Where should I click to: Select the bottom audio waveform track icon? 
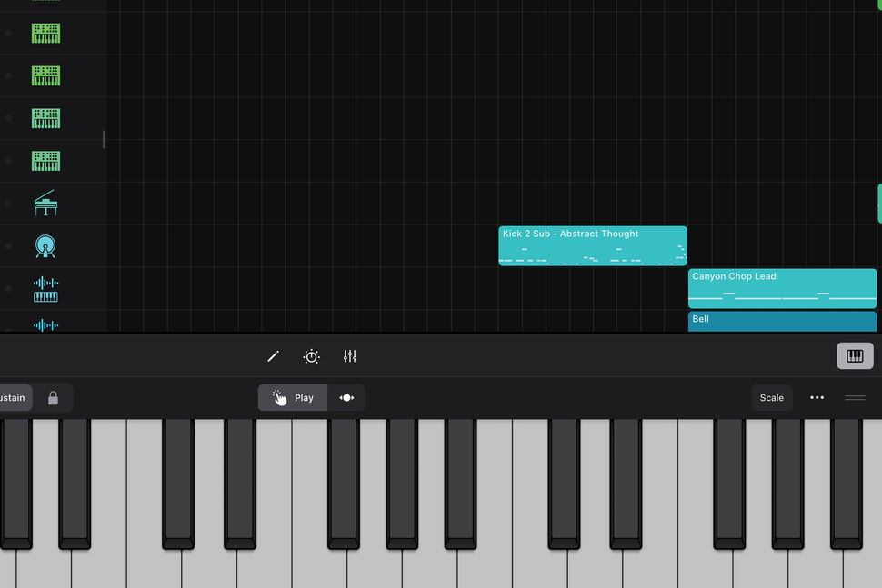[x=45, y=324]
